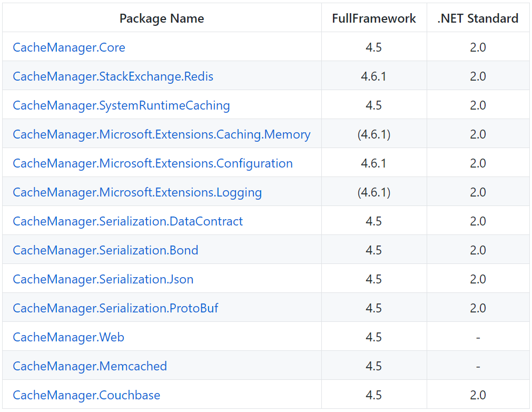Select 4.5 in CacheManager.Memcached row
532x412 pixels.
point(373,366)
